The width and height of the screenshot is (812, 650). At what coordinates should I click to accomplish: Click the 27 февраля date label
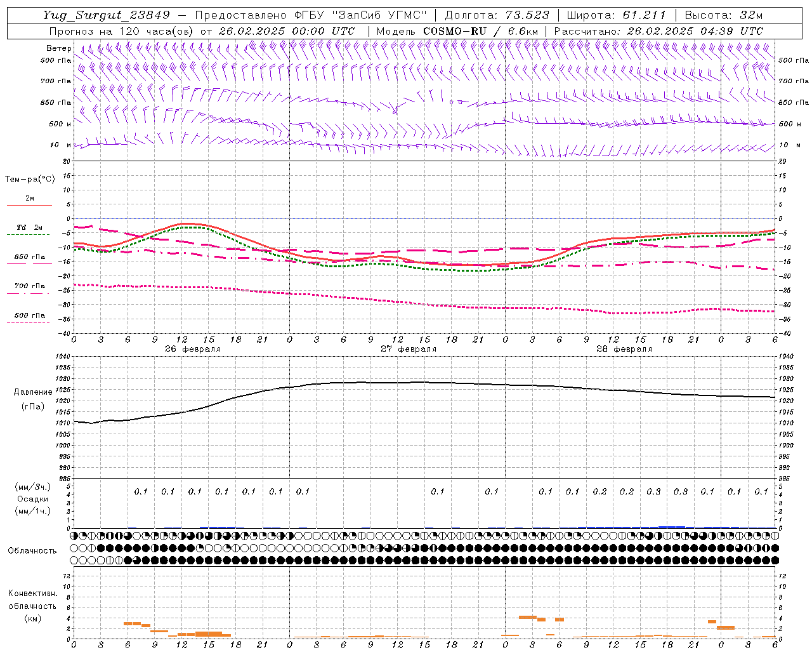409,349
